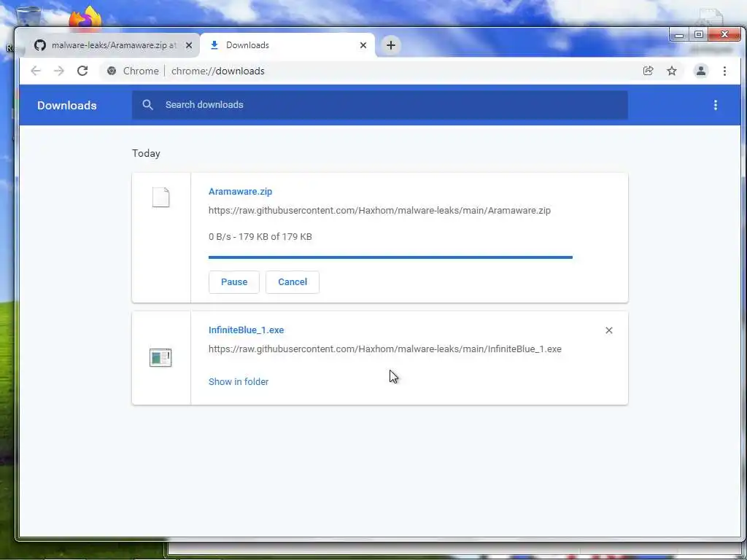Open Chrome's three-dot main menu

click(x=724, y=71)
